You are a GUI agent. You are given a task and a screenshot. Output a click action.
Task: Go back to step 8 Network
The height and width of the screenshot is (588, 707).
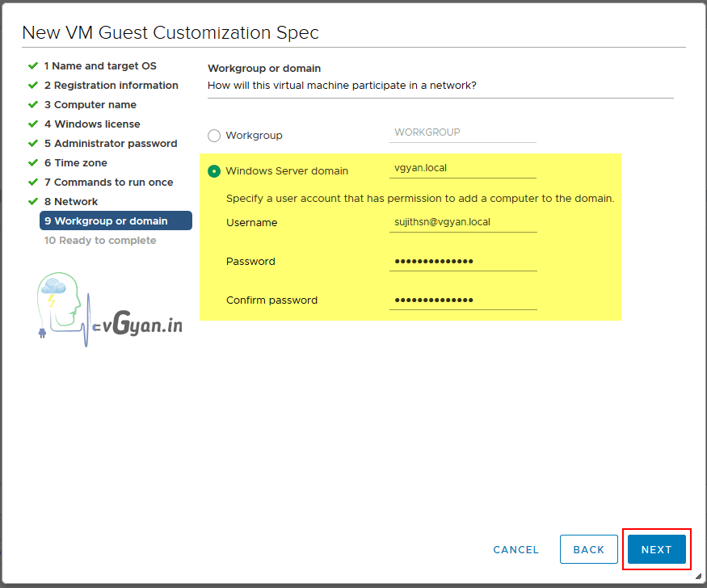coord(71,202)
